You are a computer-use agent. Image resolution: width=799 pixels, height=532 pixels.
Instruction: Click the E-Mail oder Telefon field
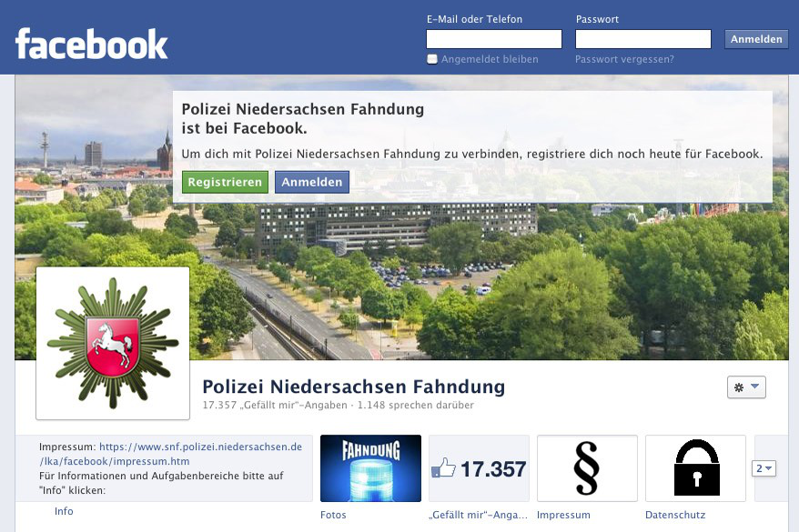[494, 39]
